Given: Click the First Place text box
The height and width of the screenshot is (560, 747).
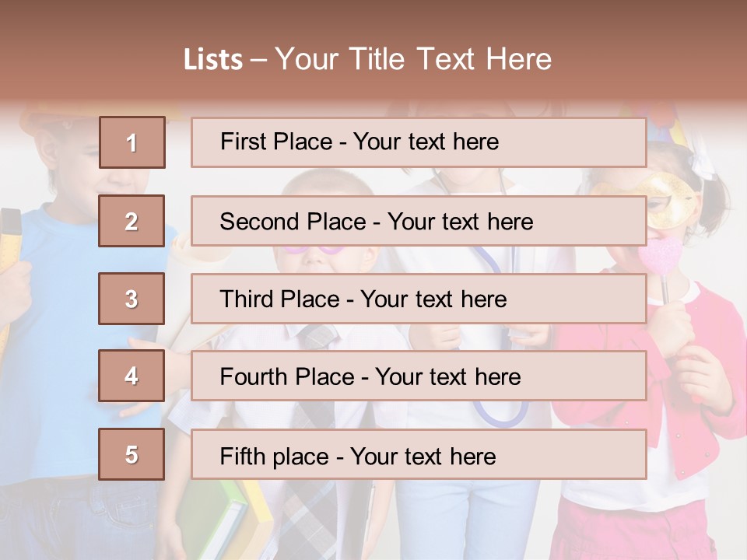Looking at the screenshot, I should [x=419, y=142].
